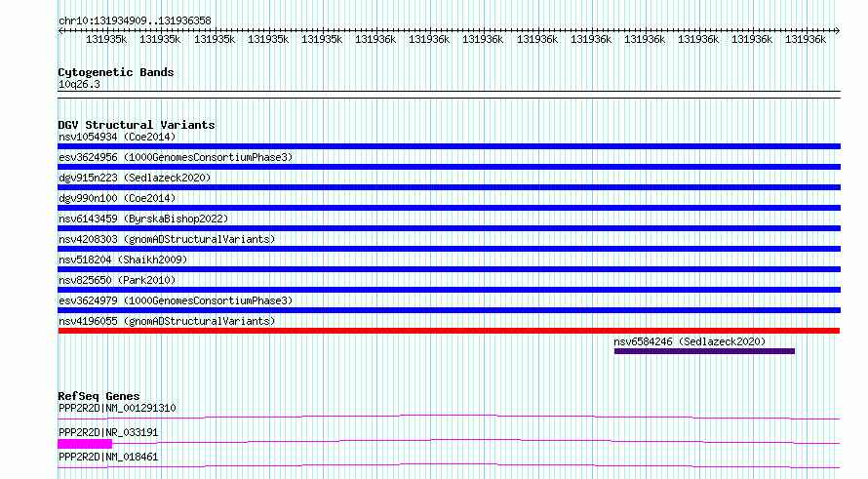This screenshot has height=479, width=868.
Task: Click the Cytogenetic Bands track title
Action: (116, 72)
